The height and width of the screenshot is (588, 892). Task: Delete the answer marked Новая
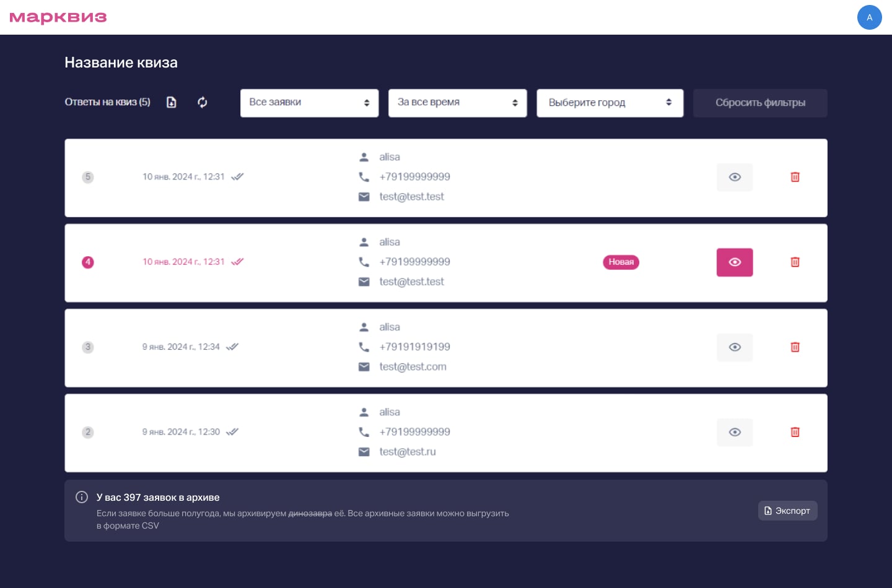click(x=795, y=262)
